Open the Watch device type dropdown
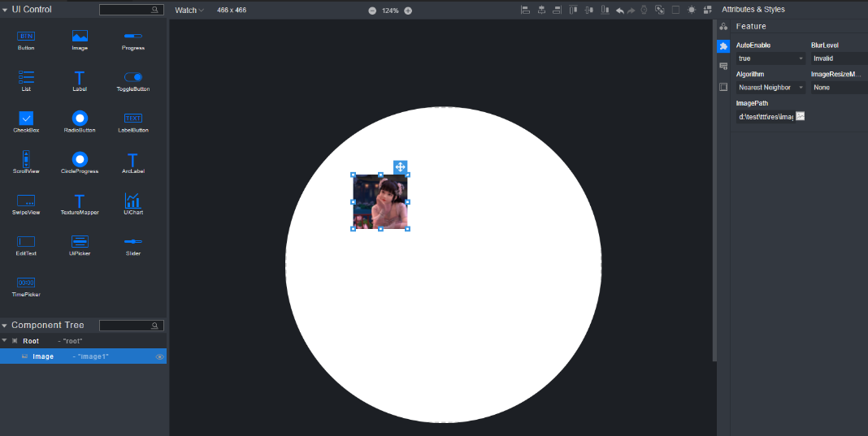The height and width of the screenshot is (436, 868). pyautogui.click(x=189, y=11)
